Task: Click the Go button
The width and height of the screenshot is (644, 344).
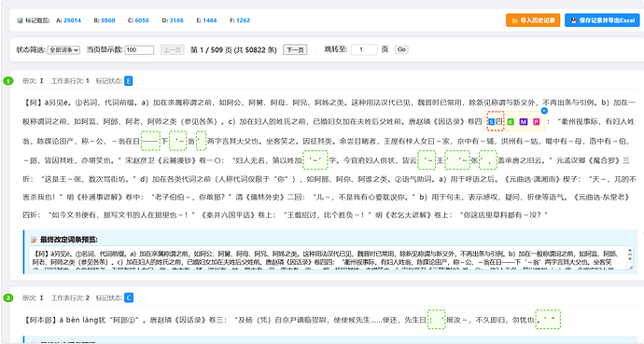Action: pos(401,49)
